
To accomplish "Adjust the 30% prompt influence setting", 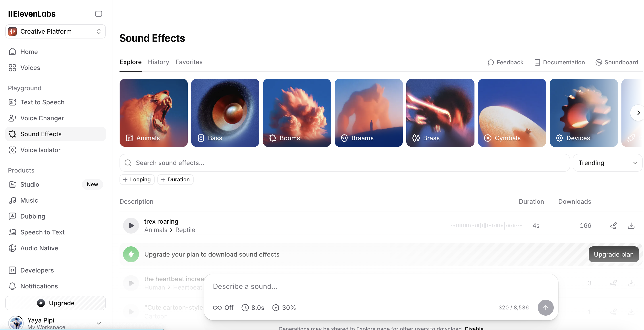I will 284,307.
